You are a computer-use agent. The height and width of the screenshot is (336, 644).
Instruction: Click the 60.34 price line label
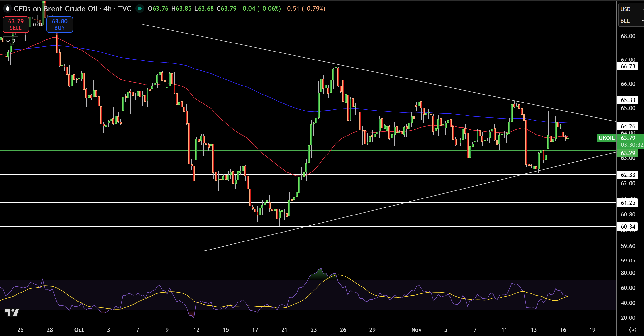click(627, 226)
